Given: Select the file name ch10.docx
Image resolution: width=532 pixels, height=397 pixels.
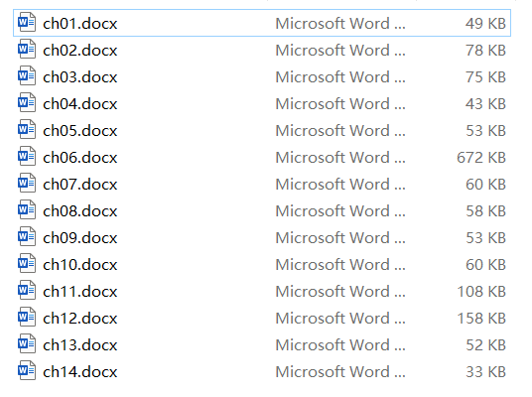Looking at the screenshot, I should 80,265.
